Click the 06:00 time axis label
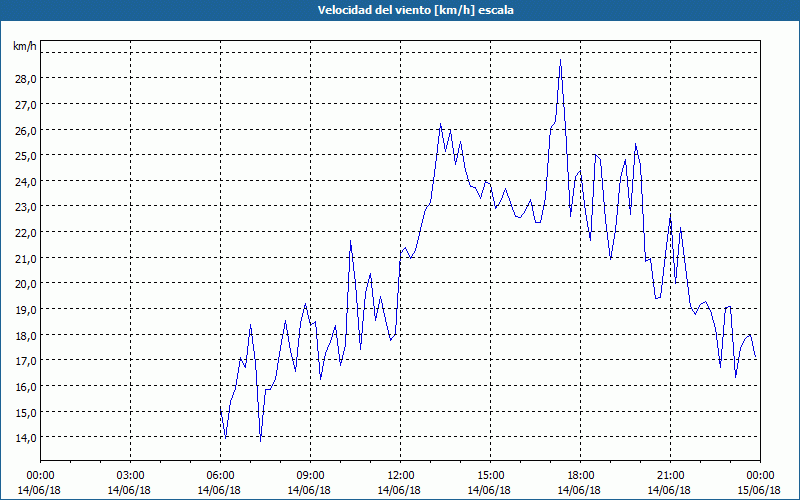800x500 pixels. [220, 476]
